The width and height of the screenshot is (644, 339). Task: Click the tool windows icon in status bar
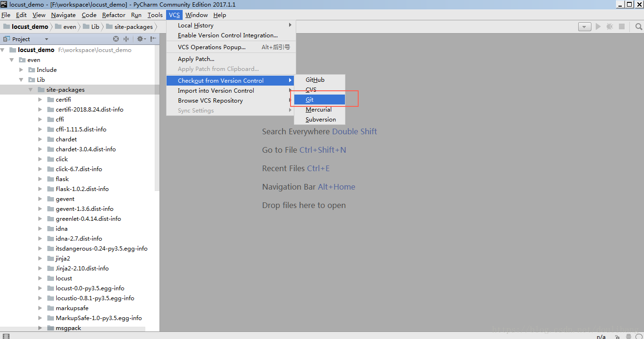click(x=5, y=336)
